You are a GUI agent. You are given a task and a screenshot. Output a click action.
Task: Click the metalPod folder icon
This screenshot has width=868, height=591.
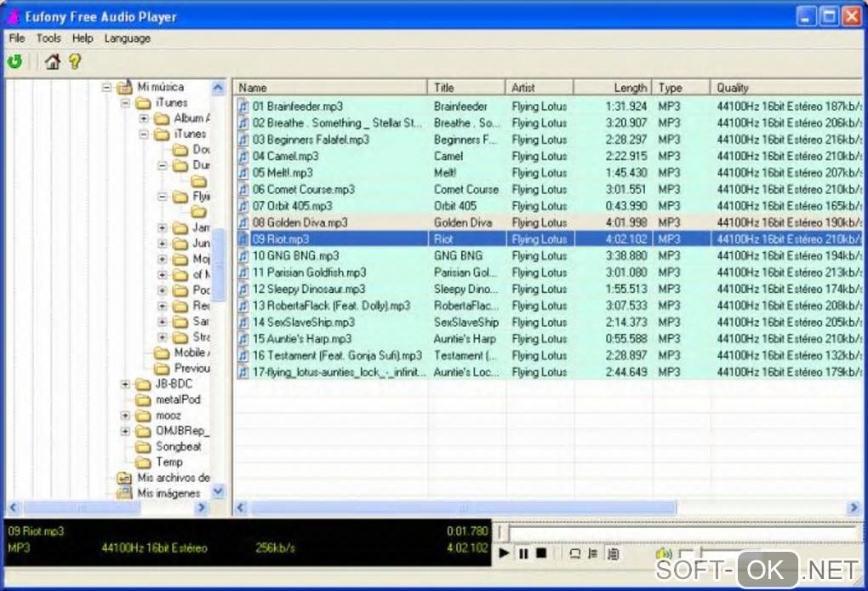(x=143, y=399)
